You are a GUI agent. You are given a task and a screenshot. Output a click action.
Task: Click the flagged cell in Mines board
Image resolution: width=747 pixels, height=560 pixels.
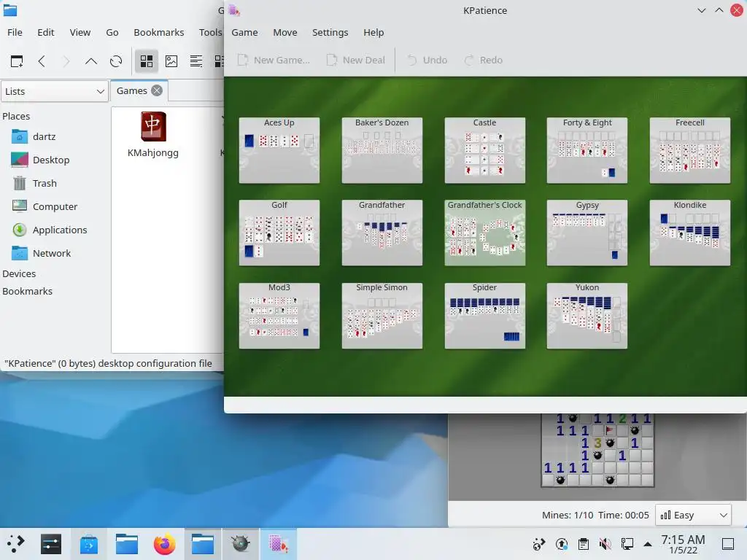point(610,430)
